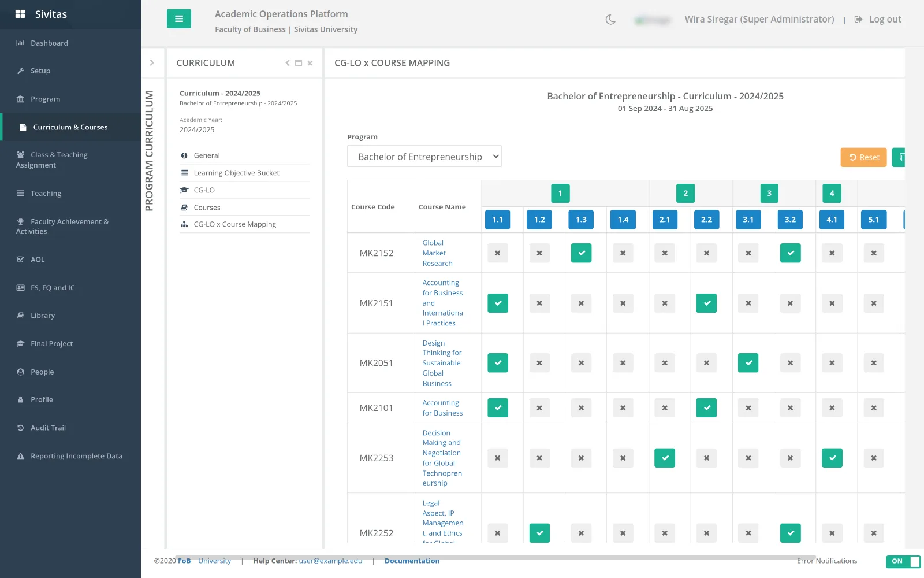Screen dimensions: 924x578
Task: Open Setup wrench icon in sidebar
Action: pos(20,71)
